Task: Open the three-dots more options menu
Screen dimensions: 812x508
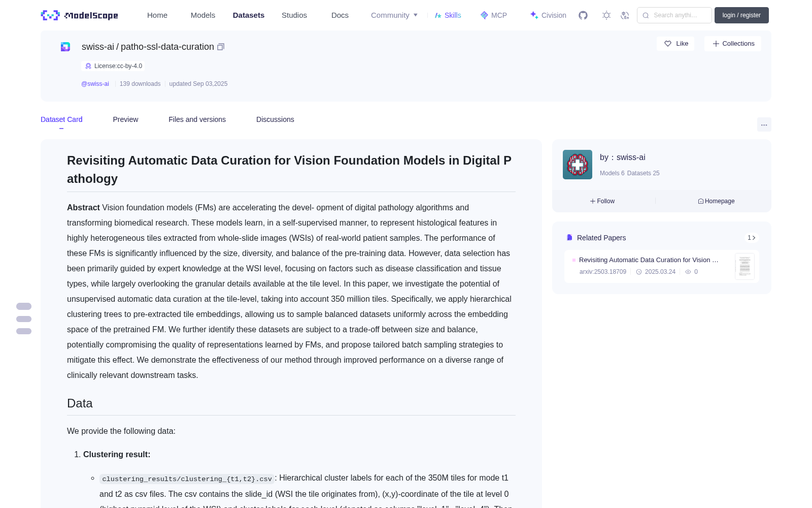Action: coord(764,124)
